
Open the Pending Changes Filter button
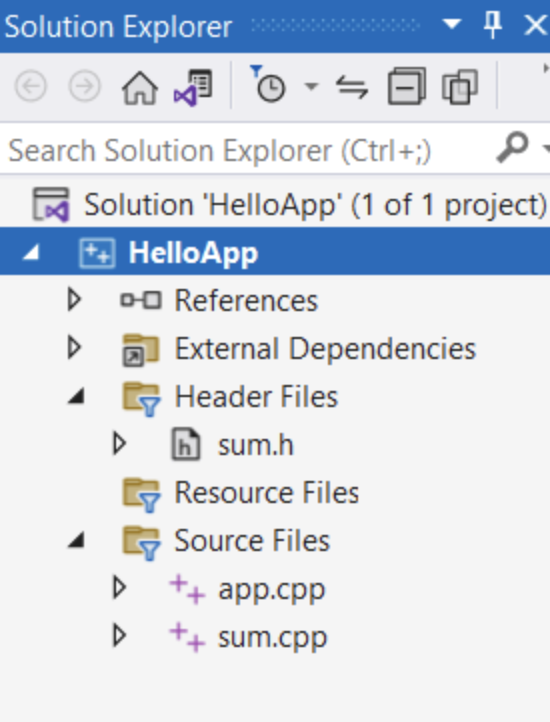[268, 84]
